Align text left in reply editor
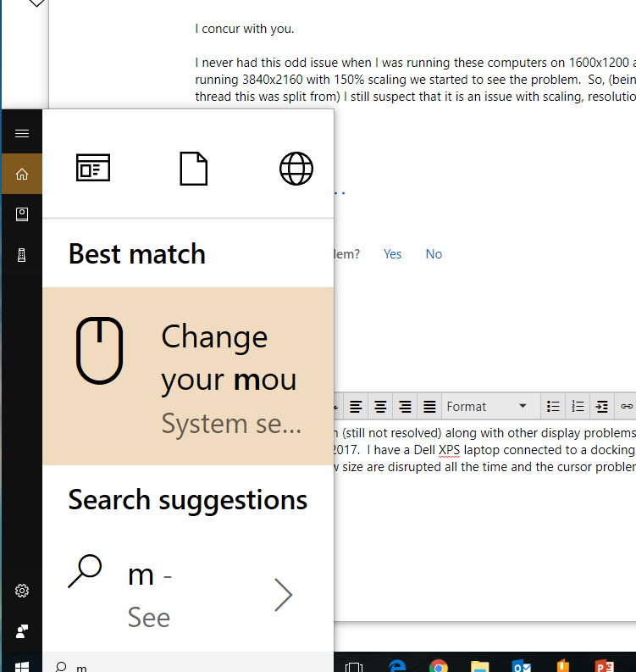This screenshot has height=672, width=636. tap(356, 406)
